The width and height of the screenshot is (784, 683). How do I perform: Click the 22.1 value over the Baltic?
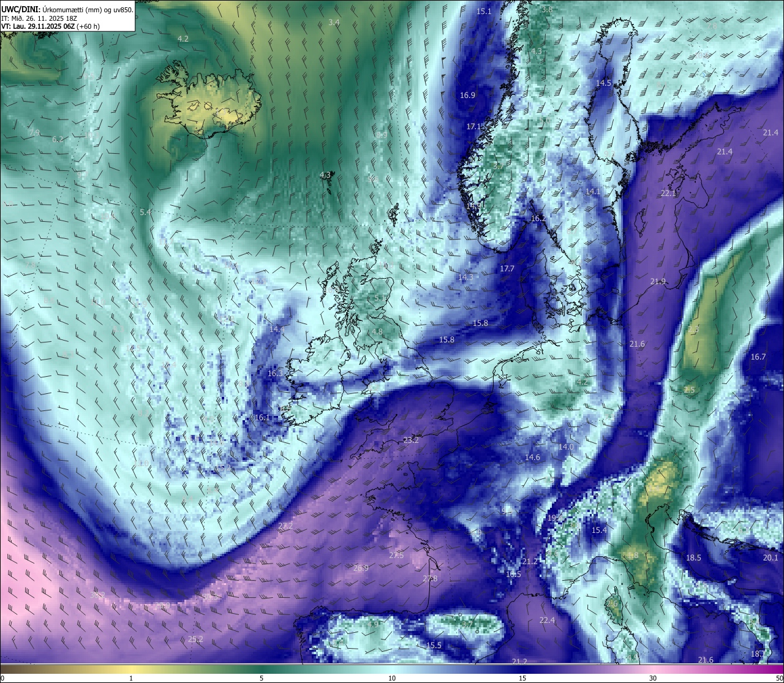(668, 193)
